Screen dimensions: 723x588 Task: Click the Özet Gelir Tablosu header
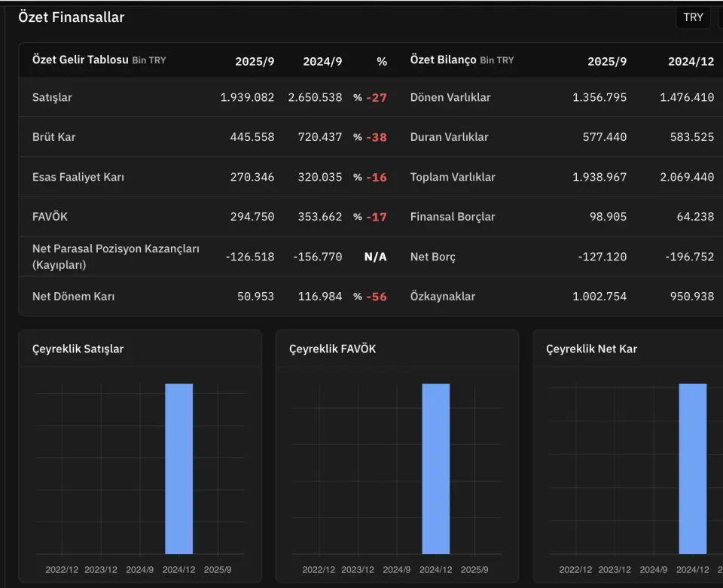(81, 60)
